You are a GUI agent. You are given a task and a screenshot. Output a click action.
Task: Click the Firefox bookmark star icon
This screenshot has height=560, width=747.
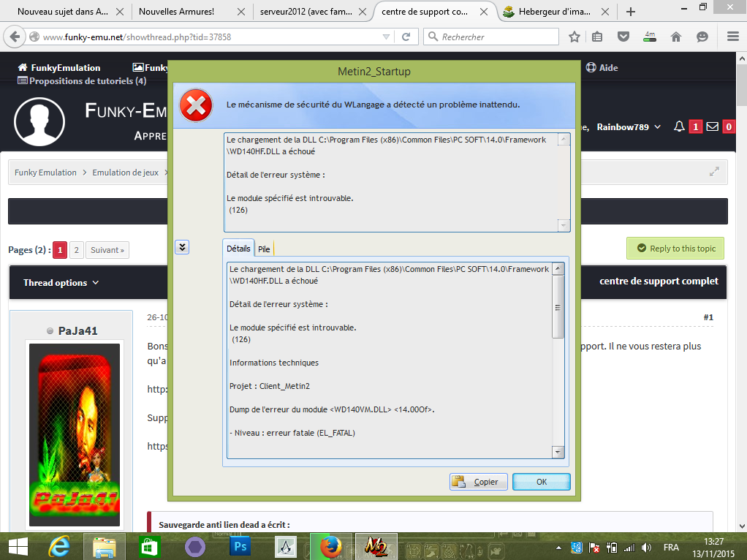coord(575,37)
